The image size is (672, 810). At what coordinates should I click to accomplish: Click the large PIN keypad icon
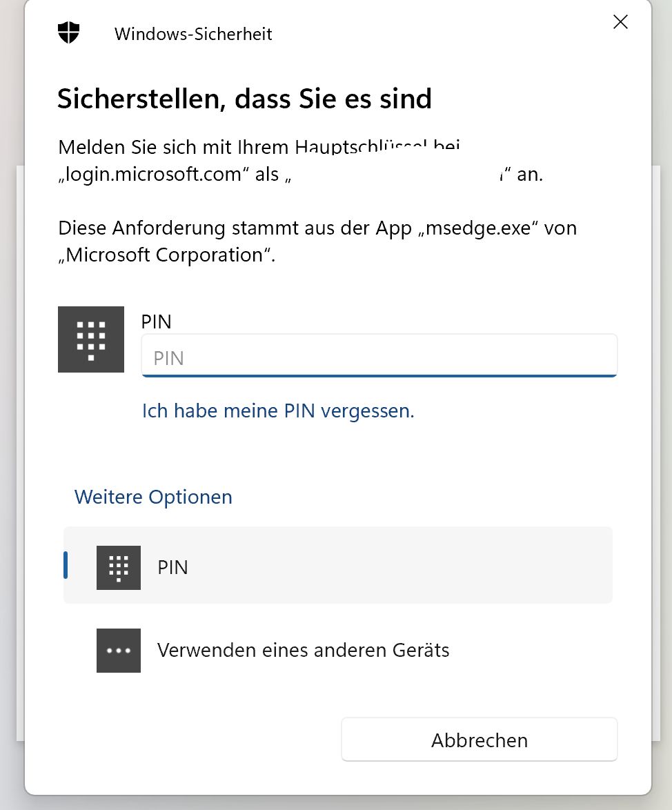click(x=91, y=339)
